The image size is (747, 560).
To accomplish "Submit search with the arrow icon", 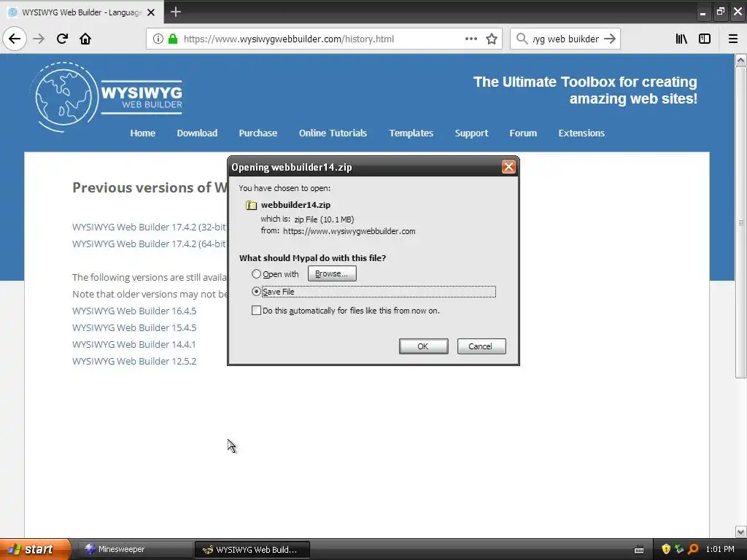I will 610,39.
